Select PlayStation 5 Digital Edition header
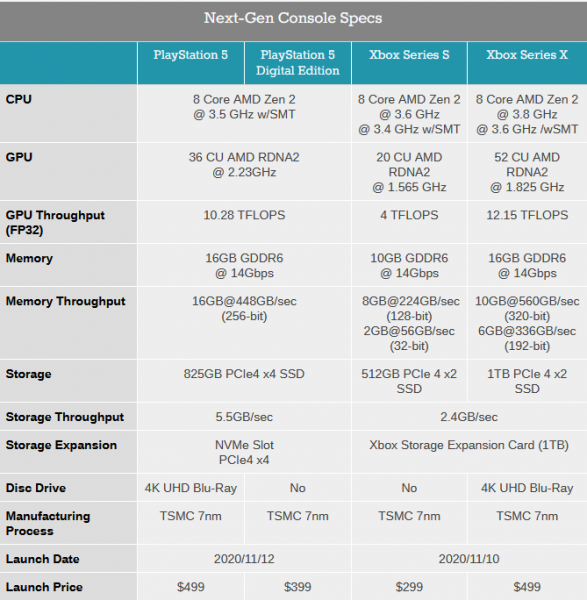Viewport: 587px width, 600px height. click(298, 63)
